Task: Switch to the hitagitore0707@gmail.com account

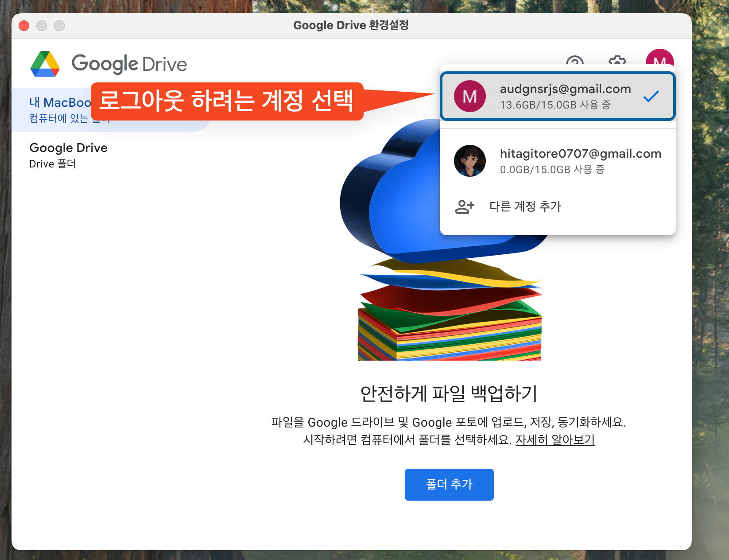Action: (x=558, y=161)
